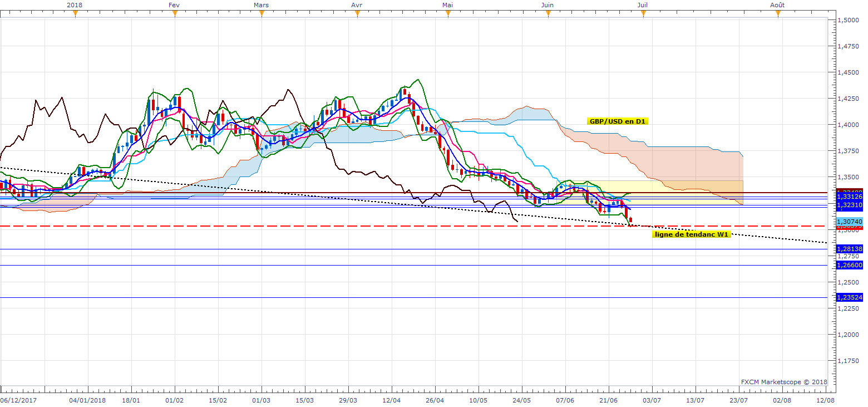Click the 1,4750 price axis label
Image resolution: width=868 pixels, height=407 pixels.
tap(849, 46)
